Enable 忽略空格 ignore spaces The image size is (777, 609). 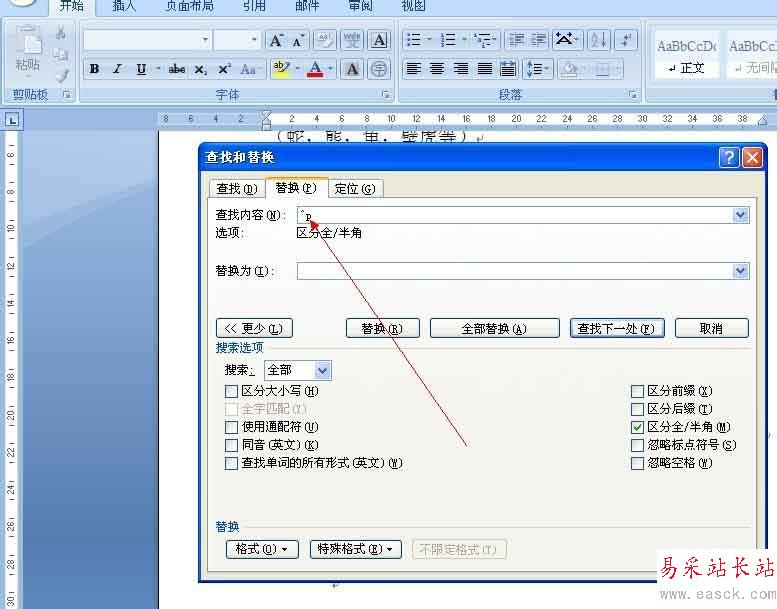pos(637,463)
